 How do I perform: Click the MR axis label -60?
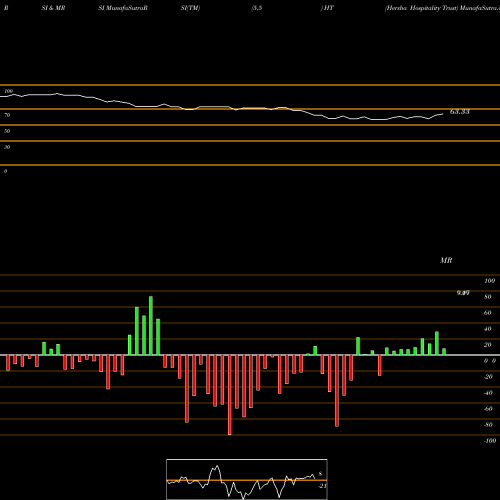point(488,409)
